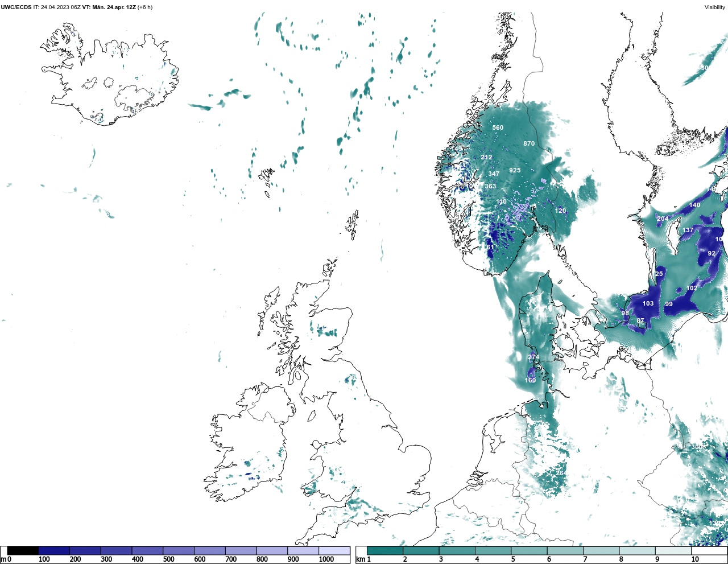
Task: Click the 300–400 m legend swatch
Action: [116, 551]
